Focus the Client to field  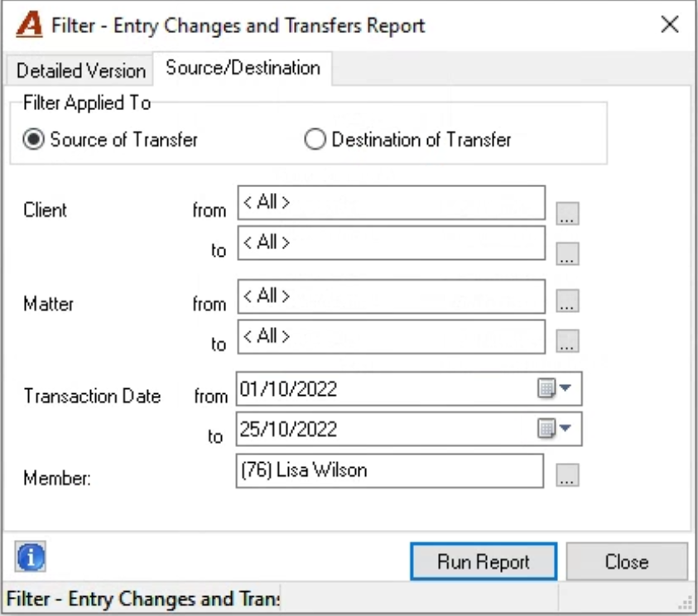coord(392,243)
